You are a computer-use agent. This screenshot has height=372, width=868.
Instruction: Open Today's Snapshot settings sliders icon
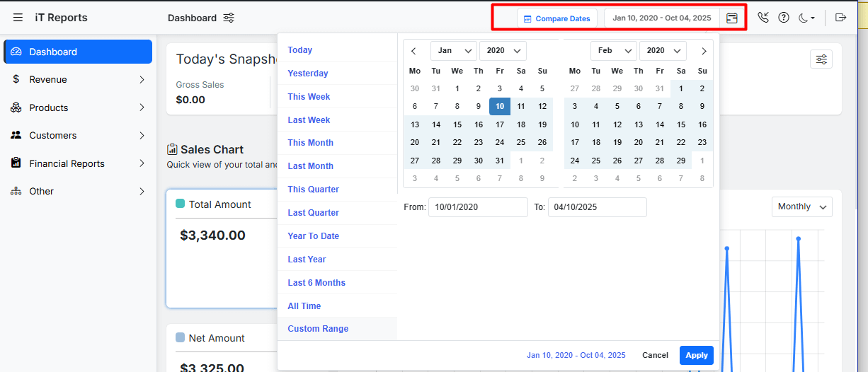(x=821, y=59)
